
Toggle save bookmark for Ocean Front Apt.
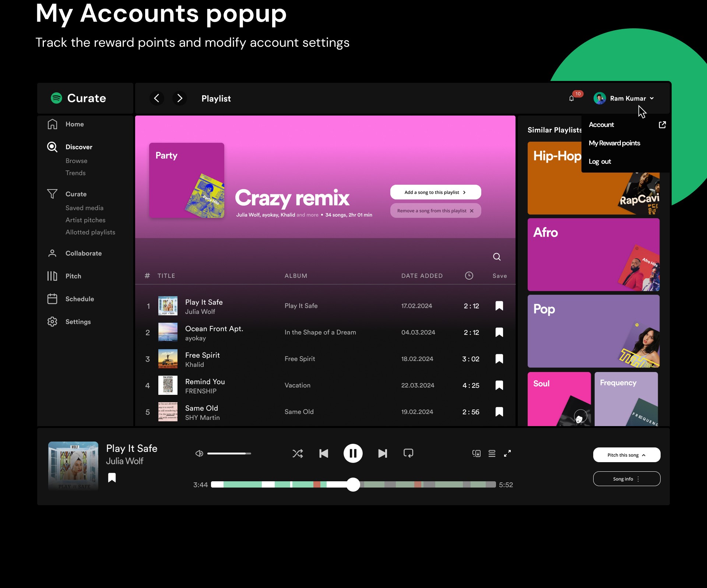499,332
